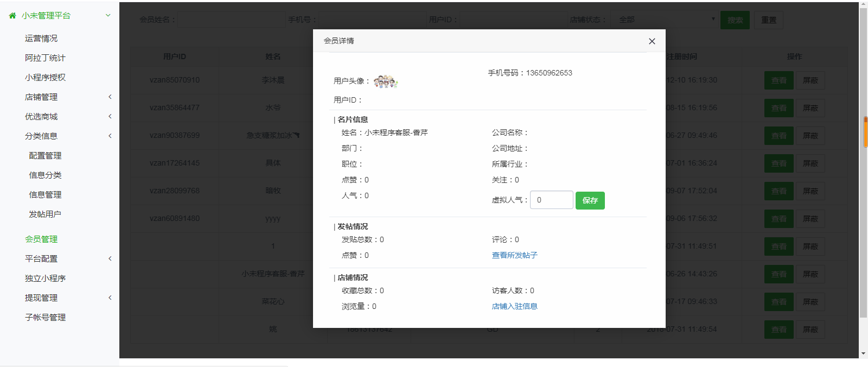Expand the 优选商城 submenu
Screen dimensions: 868x367
click(x=110, y=117)
